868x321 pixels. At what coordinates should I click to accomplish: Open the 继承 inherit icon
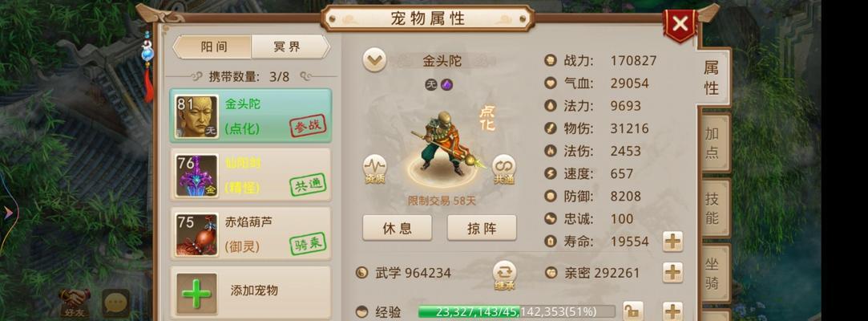[x=504, y=274]
